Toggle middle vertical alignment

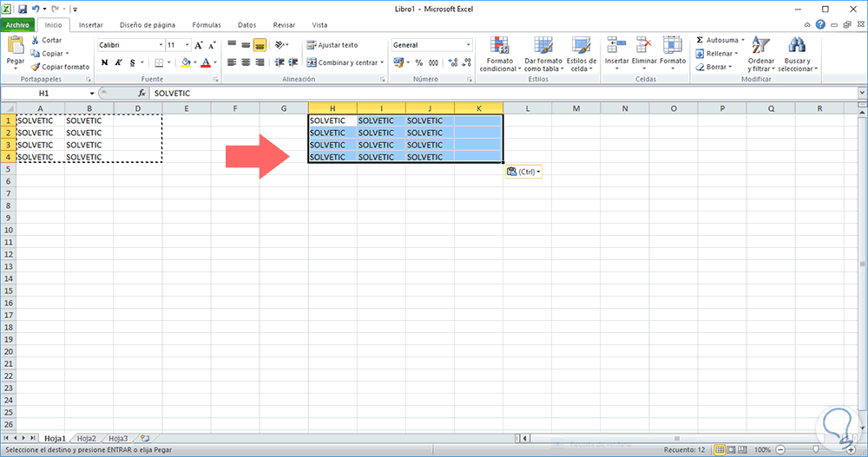(x=246, y=45)
